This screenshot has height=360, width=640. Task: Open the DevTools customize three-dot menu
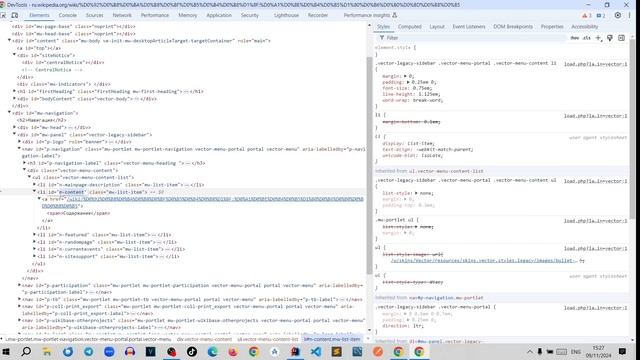(629, 15)
